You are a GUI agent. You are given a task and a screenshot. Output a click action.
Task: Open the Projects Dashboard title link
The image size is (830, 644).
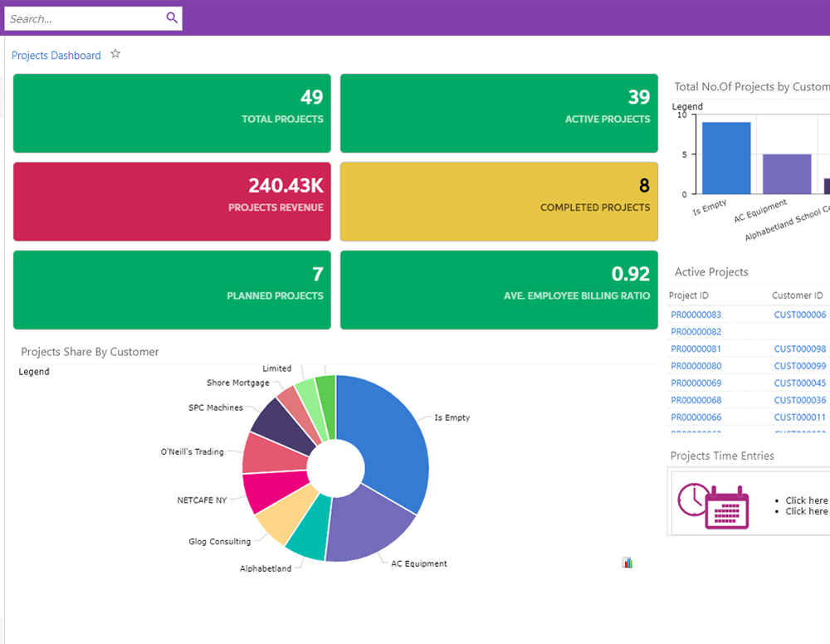[x=56, y=56]
